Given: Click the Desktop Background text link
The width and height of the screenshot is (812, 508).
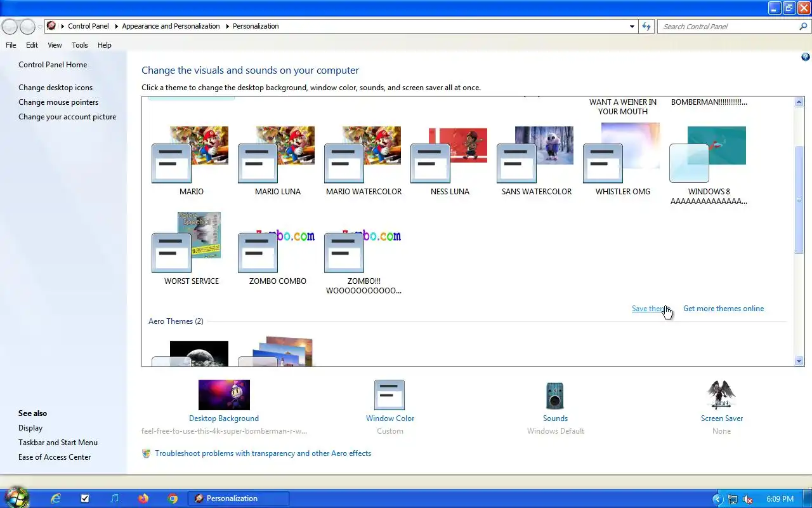Looking at the screenshot, I should pos(224,418).
